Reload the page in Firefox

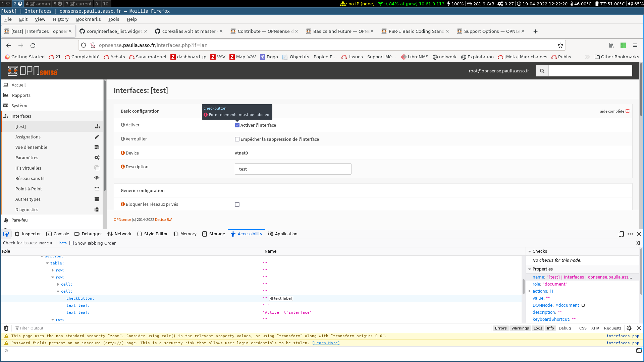(33, 45)
